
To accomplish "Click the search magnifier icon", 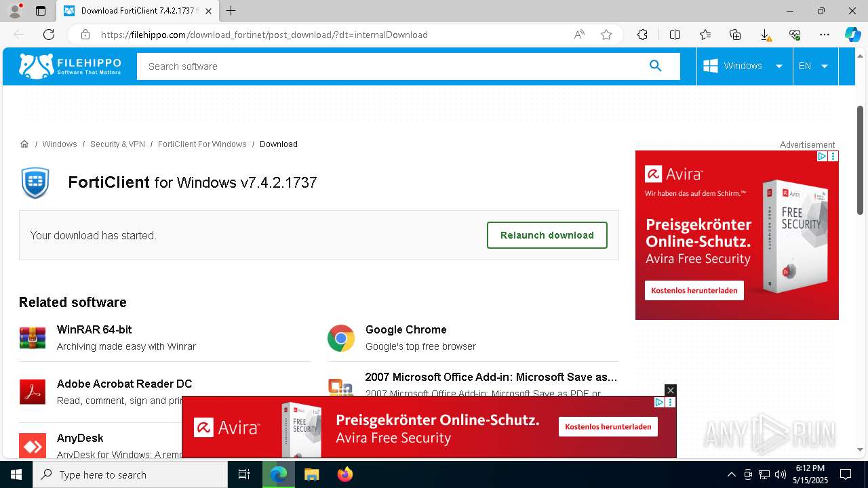I will (655, 66).
